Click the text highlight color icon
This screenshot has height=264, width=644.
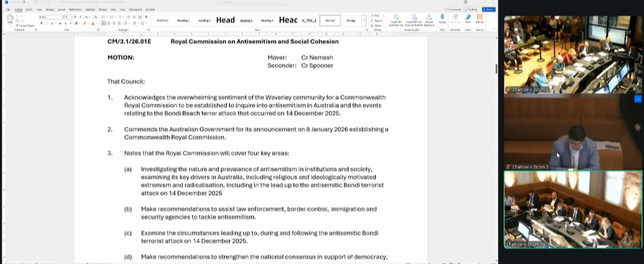(85, 23)
